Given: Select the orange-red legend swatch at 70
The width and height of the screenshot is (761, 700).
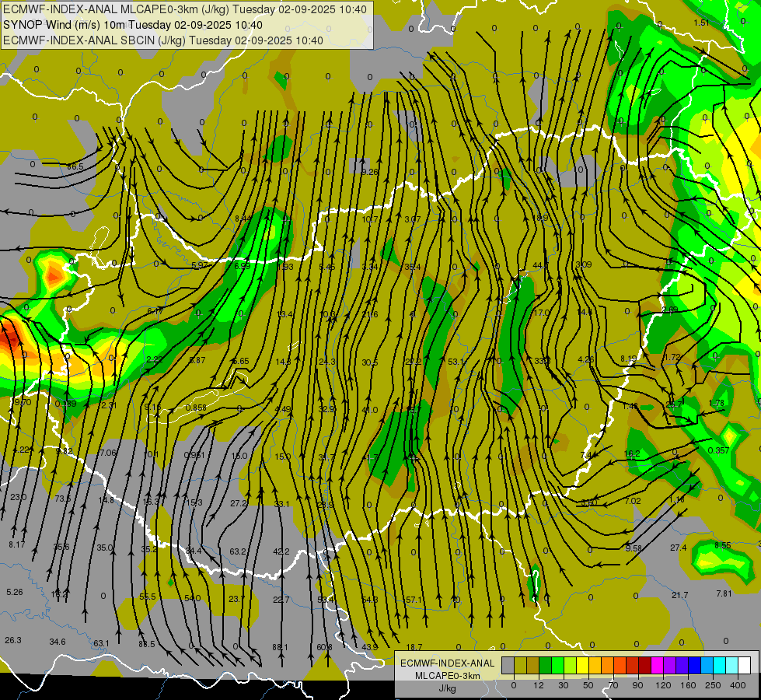Looking at the screenshot, I should pos(620,665).
